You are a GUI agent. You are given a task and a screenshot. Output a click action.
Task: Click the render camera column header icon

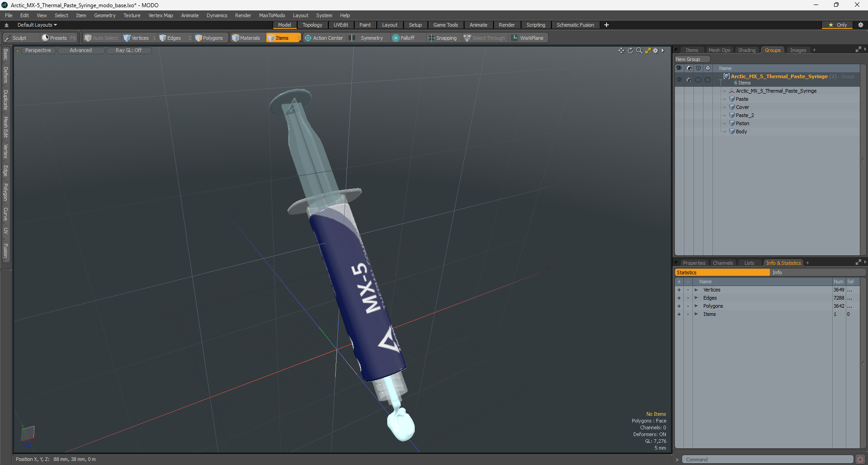(688, 68)
